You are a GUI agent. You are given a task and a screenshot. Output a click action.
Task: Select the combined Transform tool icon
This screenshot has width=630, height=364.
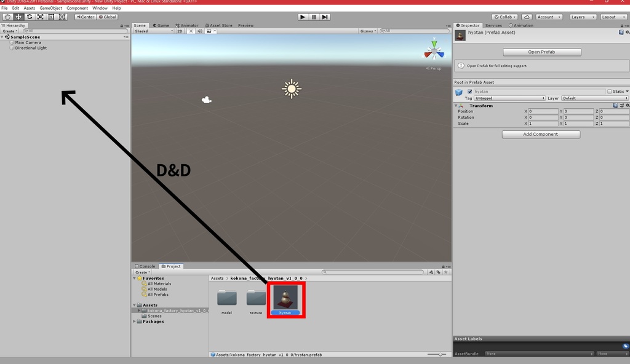click(62, 17)
